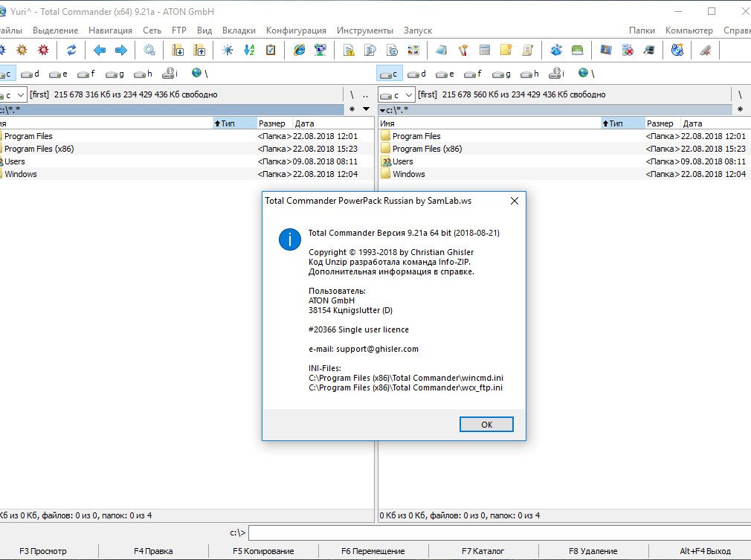The image size is (751, 560).
Task: Switch left panel to drive f
Action: (86, 74)
